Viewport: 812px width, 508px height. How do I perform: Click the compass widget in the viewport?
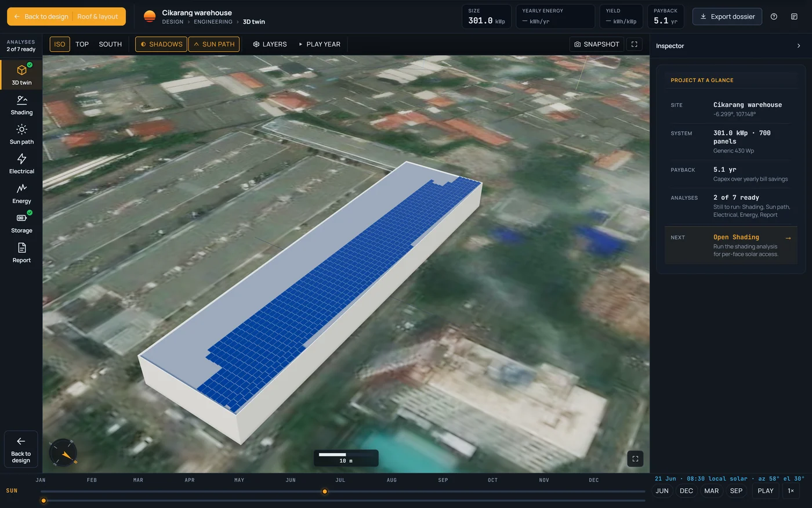coord(63,453)
